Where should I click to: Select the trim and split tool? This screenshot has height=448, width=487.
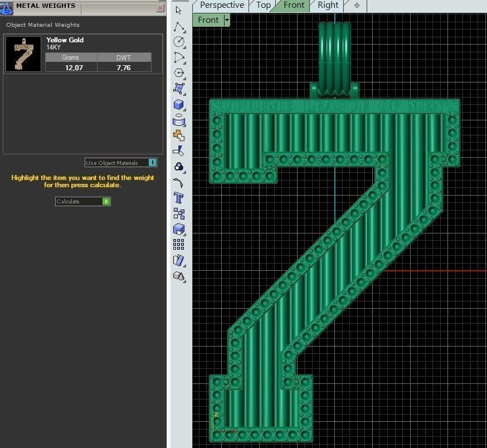(x=178, y=151)
